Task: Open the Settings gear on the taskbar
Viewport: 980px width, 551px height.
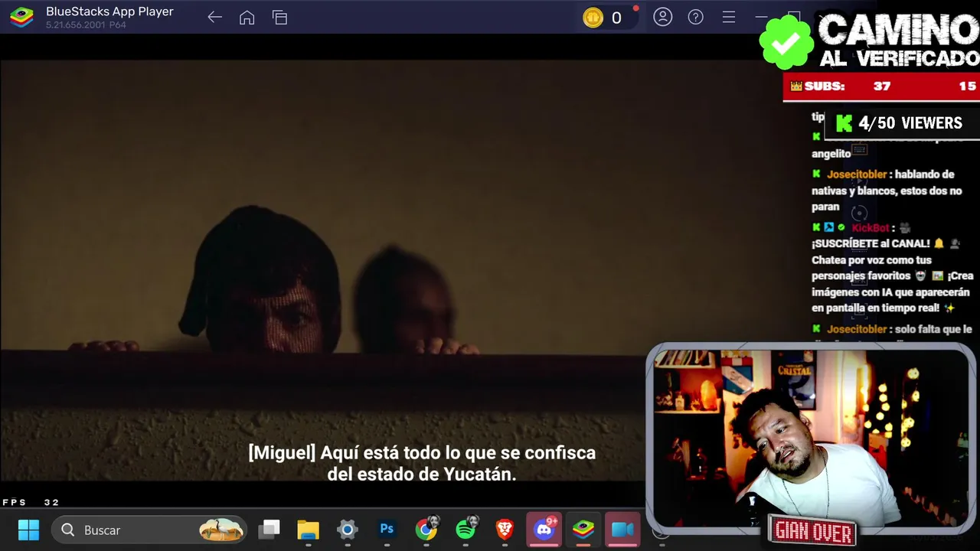Action: (x=348, y=530)
